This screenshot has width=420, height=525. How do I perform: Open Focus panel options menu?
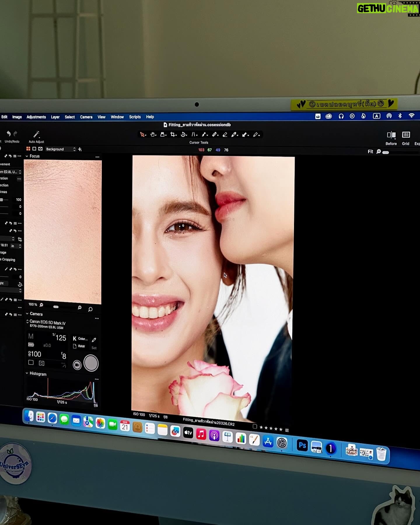[x=97, y=157]
